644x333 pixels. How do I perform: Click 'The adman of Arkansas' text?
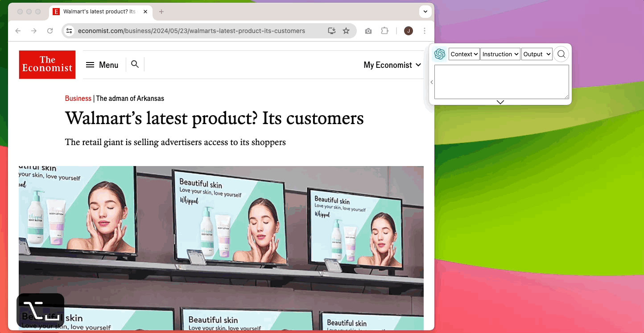tap(130, 98)
